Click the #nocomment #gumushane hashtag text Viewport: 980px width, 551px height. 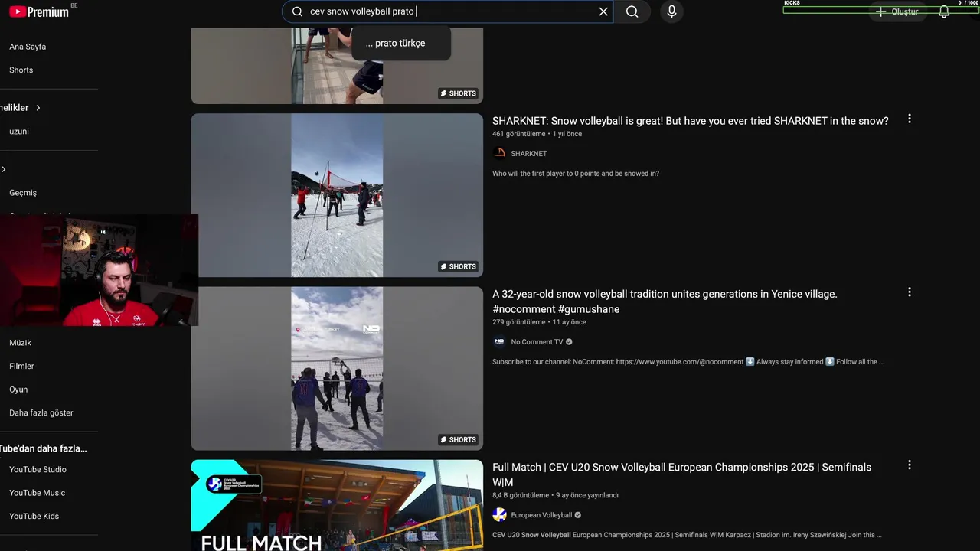click(x=556, y=309)
